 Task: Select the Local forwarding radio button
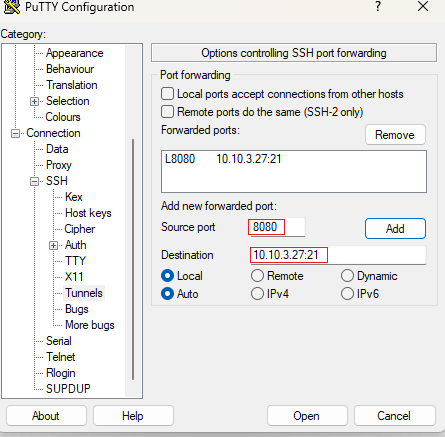167,276
